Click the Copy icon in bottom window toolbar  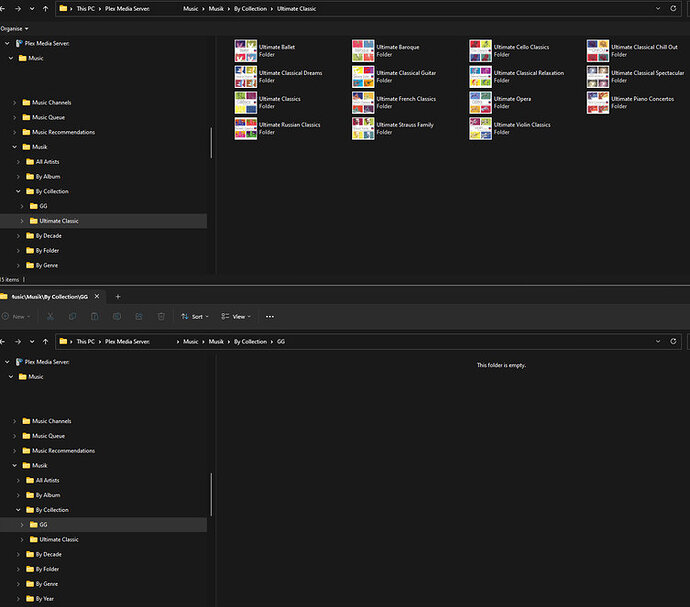click(72, 316)
